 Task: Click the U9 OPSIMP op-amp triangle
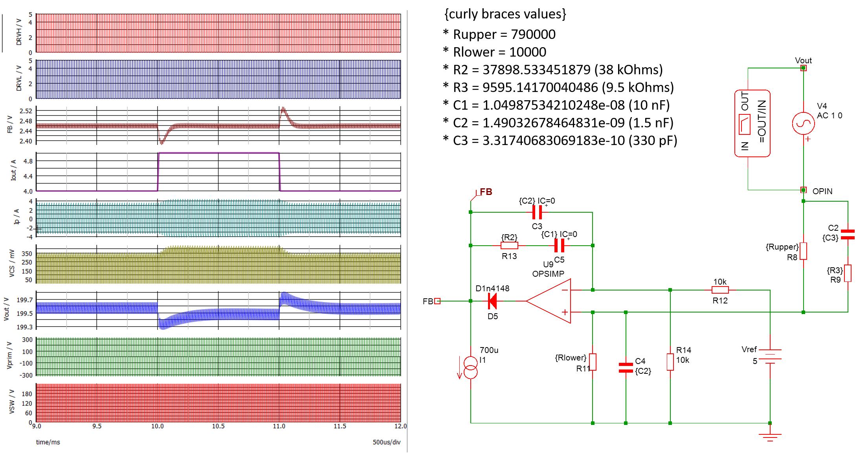click(x=549, y=301)
